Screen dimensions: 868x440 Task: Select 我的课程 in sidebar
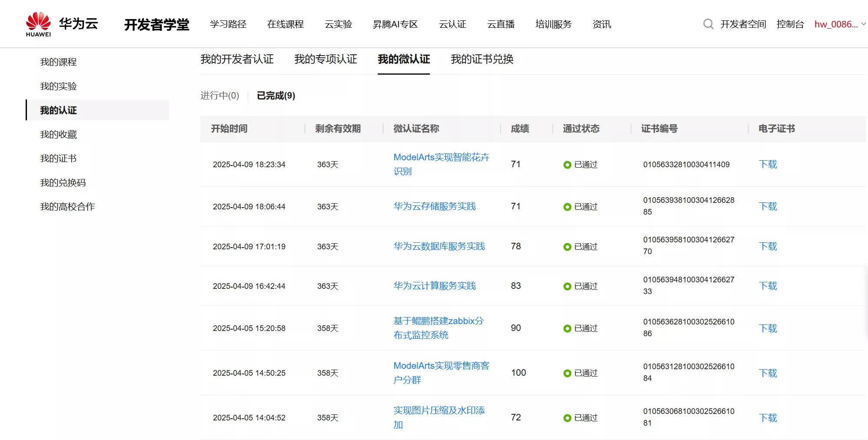pyautogui.click(x=58, y=62)
